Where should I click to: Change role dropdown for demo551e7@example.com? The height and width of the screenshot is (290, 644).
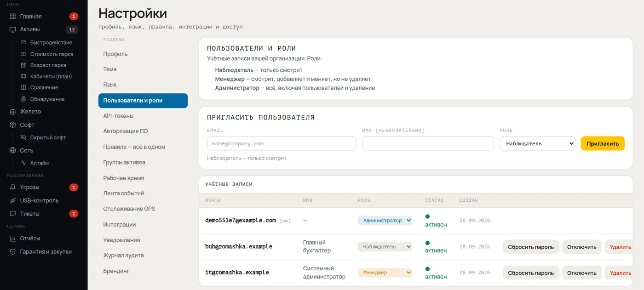pos(385,221)
